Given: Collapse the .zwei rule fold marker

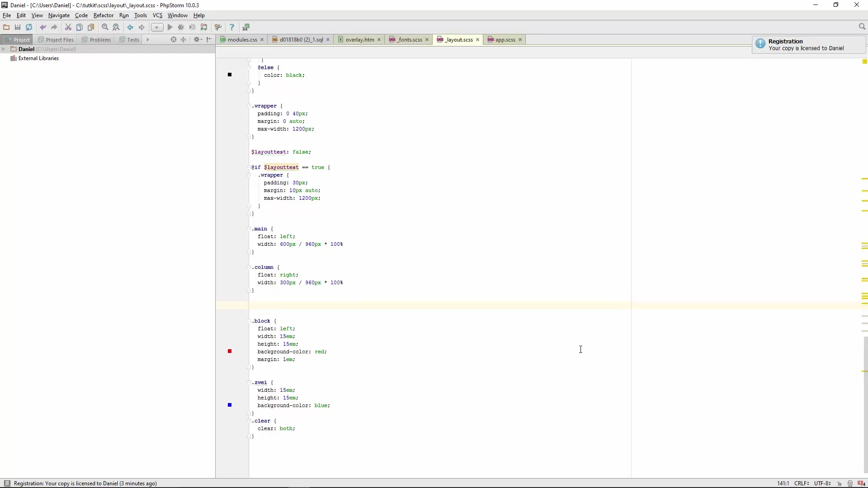Looking at the screenshot, I should 249,383.
